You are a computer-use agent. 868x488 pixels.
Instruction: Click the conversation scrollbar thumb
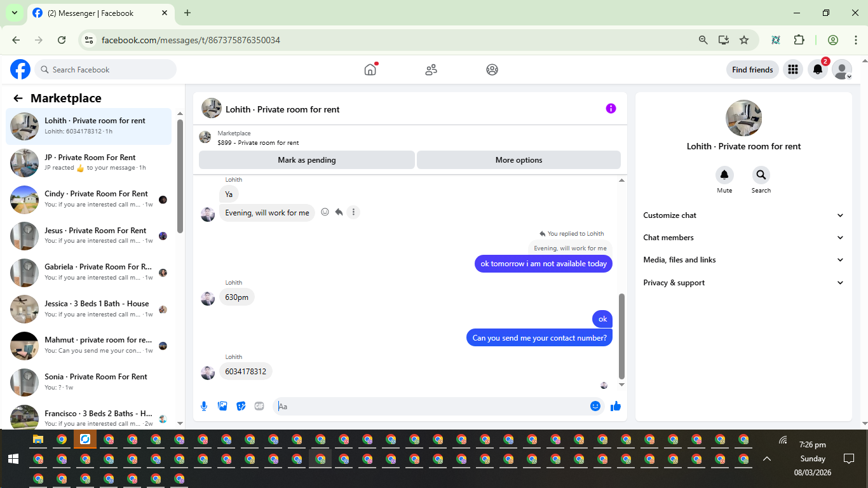(621, 335)
